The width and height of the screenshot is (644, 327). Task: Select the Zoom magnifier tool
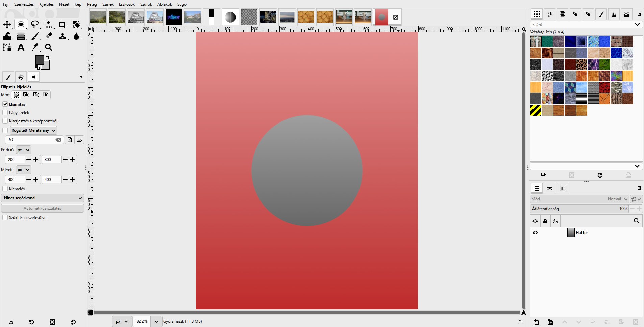49,48
